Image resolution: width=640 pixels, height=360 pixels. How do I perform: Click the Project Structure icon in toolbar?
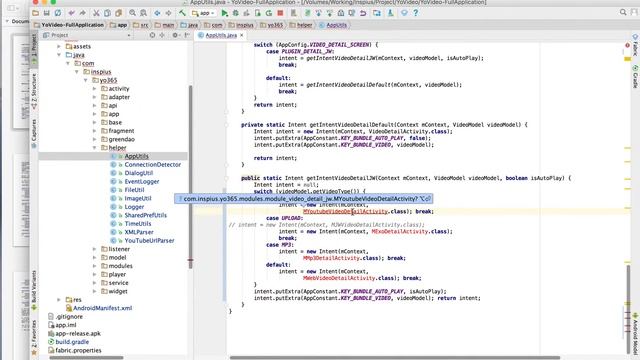pyautogui.click(x=377, y=13)
